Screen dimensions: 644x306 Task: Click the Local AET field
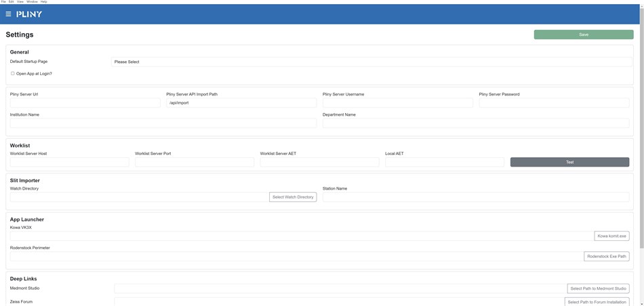[445, 162]
